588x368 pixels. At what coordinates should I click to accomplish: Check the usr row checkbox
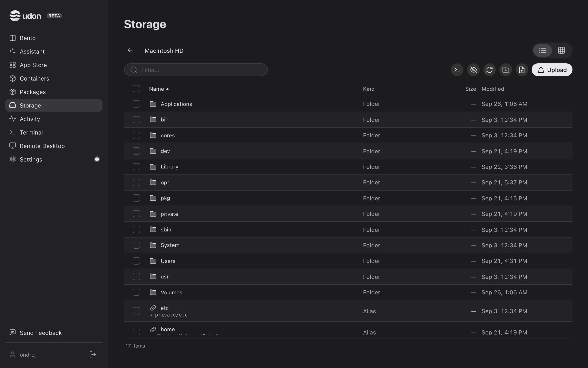136,276
